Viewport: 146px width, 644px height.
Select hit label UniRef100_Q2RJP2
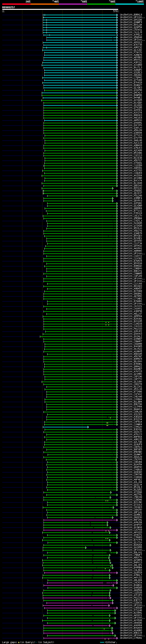pos(131,331)
